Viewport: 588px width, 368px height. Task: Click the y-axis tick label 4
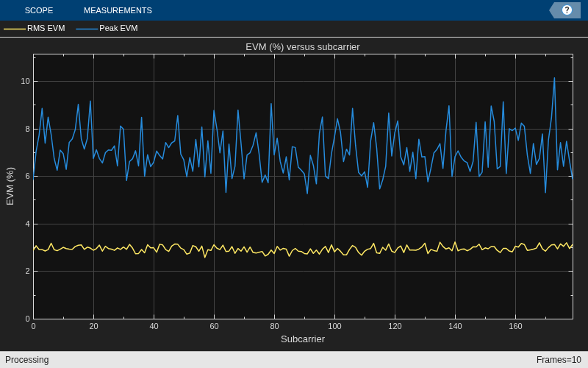coord(27,224)
